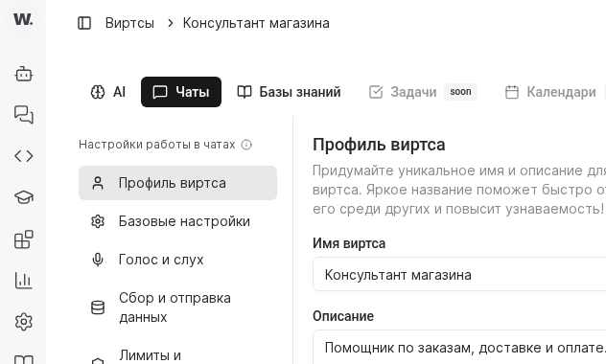This screenshot has height=364, width=606.
Task: Open Голос и слух section
Action: tap(177, 260)
